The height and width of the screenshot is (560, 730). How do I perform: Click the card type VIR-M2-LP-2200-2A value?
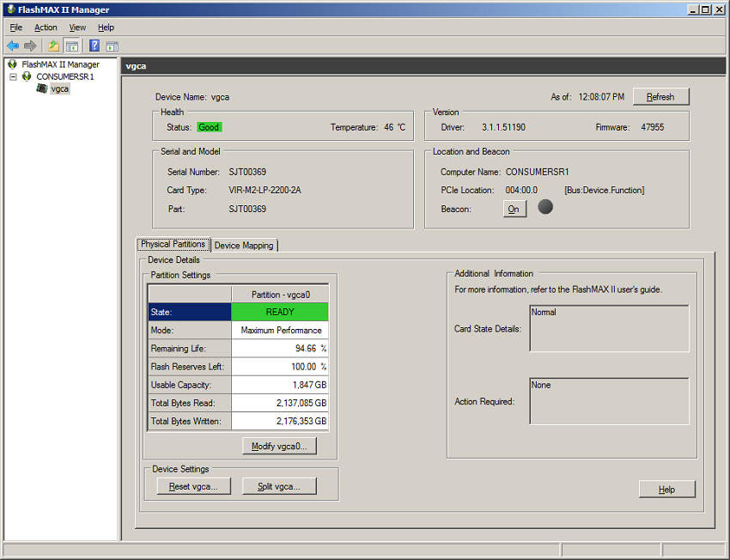[265, 190]
